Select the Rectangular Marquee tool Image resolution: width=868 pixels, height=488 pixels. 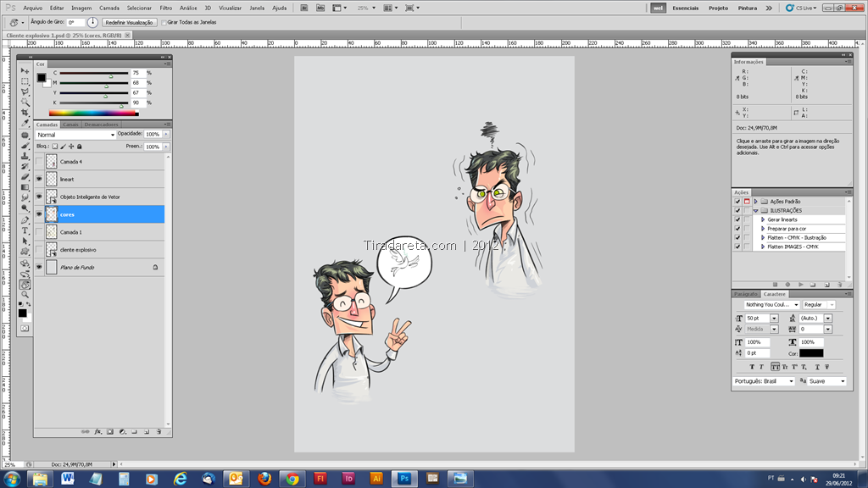click(x=25, y=81)
